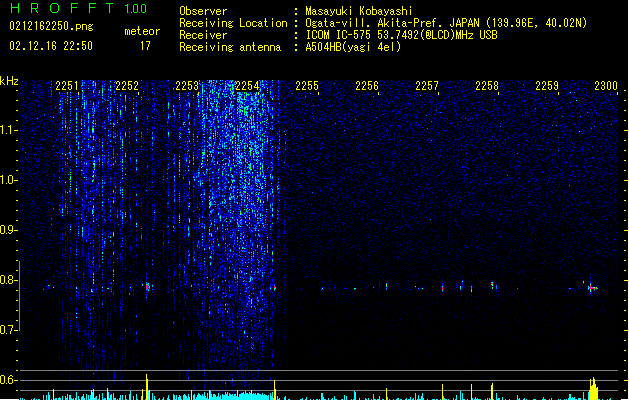Click the tall yellow meteor peak just after 2252
Image resolution: width=629 pixels, height=400 pixels.
click(146, 387)
